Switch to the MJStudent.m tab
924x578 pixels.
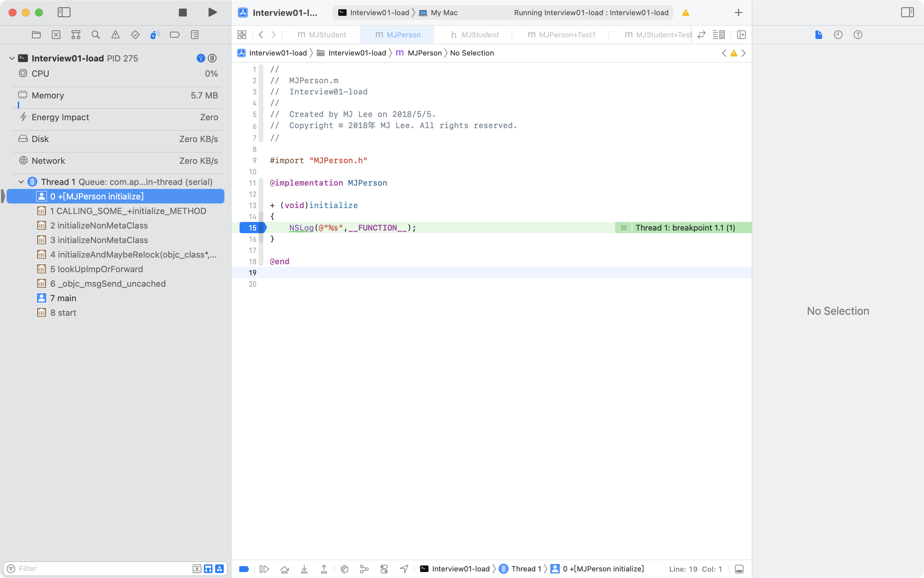click(x=321, y=35)
